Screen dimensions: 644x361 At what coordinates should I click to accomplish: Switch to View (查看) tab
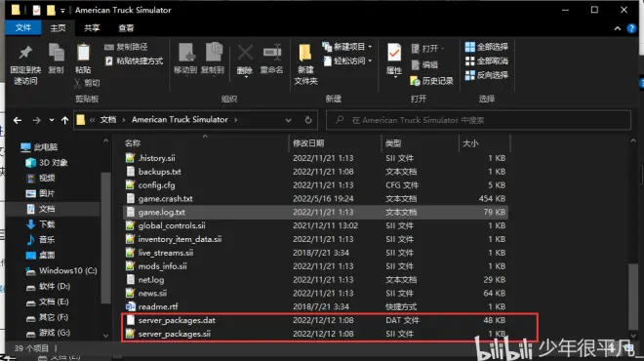pos(126,28)
